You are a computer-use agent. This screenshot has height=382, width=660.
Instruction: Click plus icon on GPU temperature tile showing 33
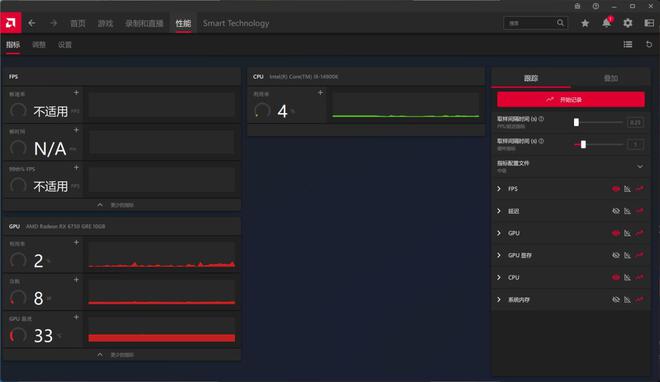pyautogui.click(x=76, y=317)
